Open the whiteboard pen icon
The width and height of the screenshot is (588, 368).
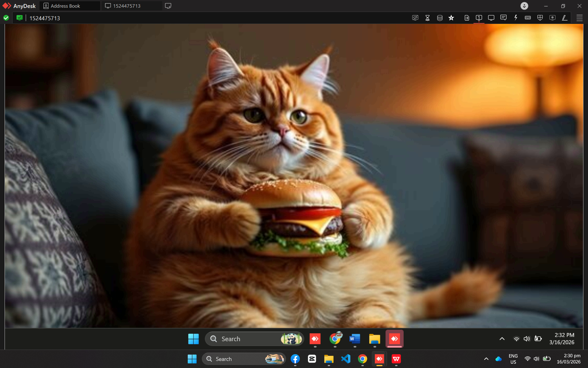[x=564, y=18]
